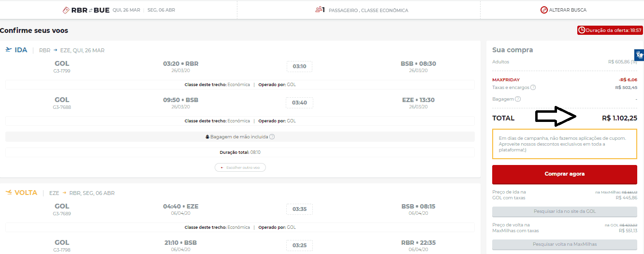This screenshot has height=254, width=644.
Task: Click the VOLTA returning airplane icon
Action: (x=8, y=193)
